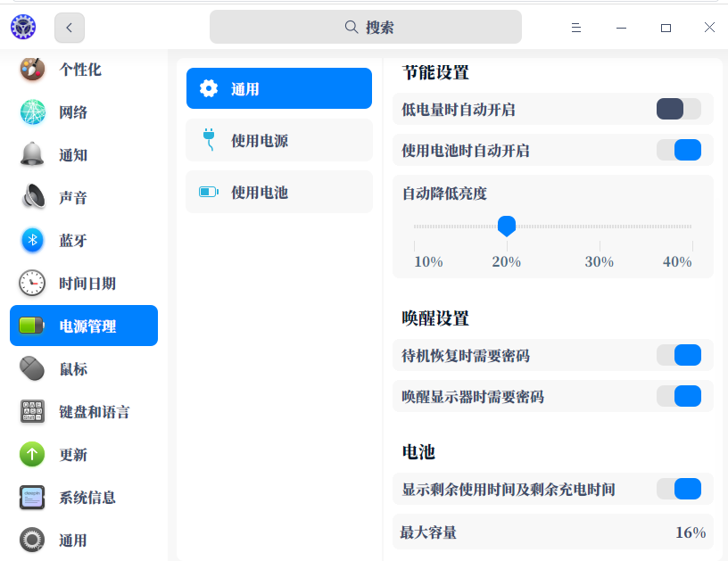Open 声音 settings from sidebar
The width and height of the screenshot is (728, 561).
pos(32,197)
